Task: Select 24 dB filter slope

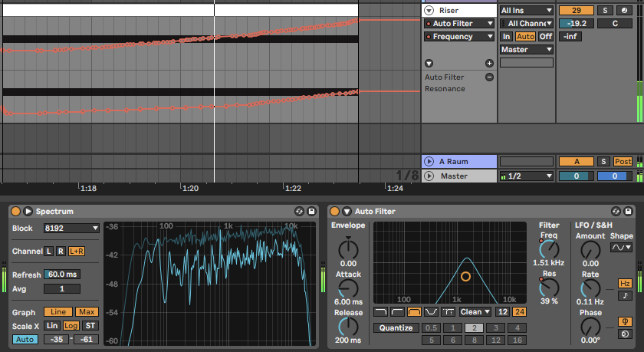Action: click(x=520, y=312)
